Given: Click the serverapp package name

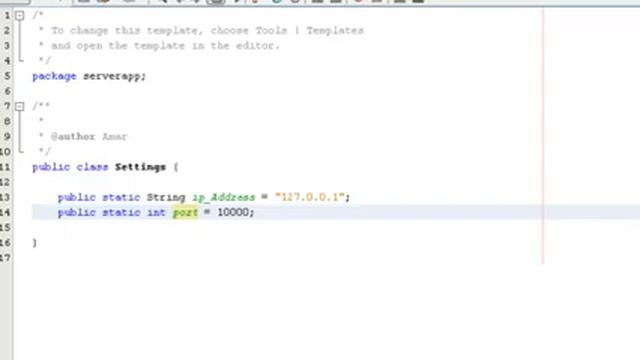Looking at the screenshot, I should 112,76.
